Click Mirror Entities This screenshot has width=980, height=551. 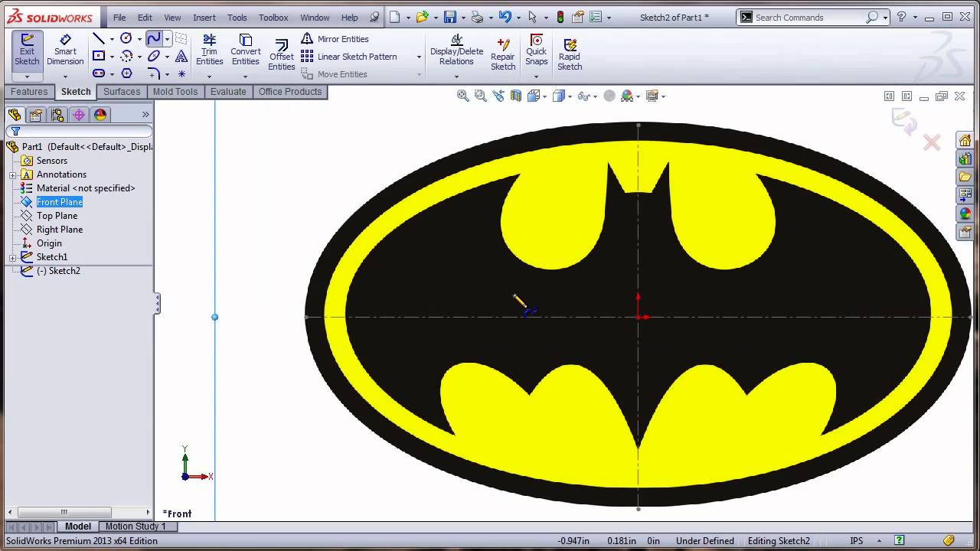coord(335,39)
